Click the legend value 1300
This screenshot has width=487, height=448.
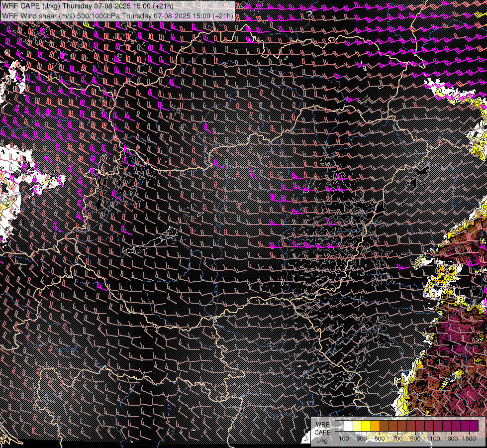click(451, 439)
